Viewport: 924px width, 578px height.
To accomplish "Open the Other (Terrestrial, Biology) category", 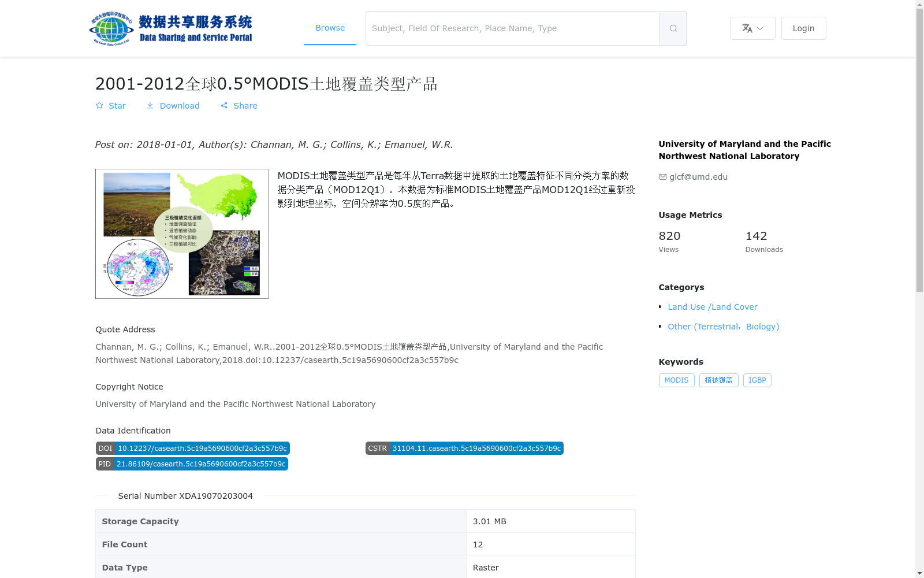I will tap(724, 327).
